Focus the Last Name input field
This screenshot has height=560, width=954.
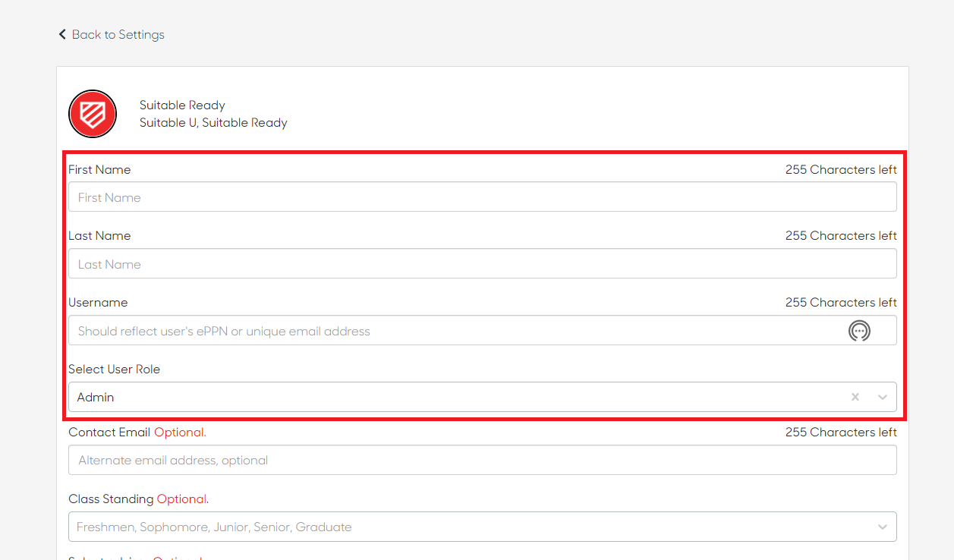483,264
